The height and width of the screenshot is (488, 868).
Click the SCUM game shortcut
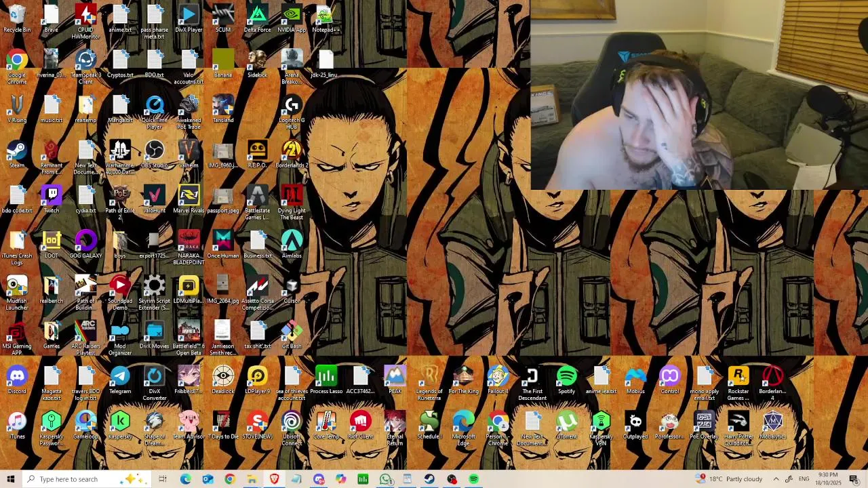tap(223, 18)
